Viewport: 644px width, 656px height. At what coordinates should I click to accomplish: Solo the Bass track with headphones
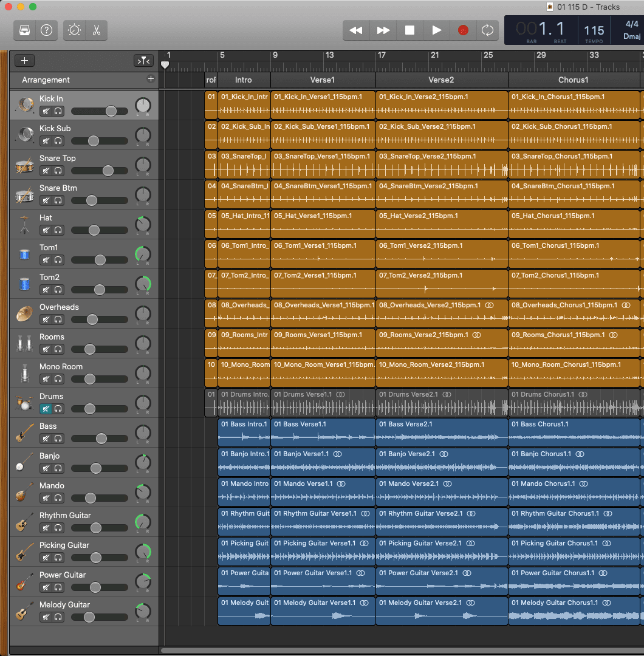click(x=58, y=439)
